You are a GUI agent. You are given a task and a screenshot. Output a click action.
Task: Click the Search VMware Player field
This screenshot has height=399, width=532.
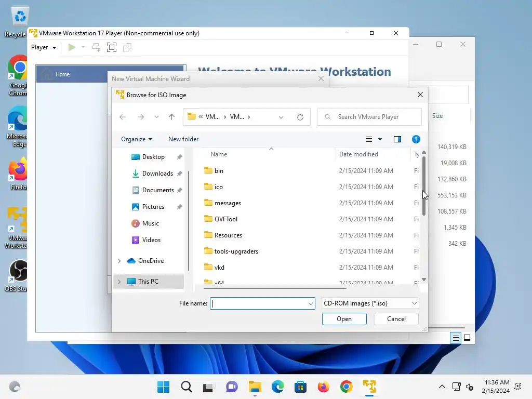[x=369, y=117]
